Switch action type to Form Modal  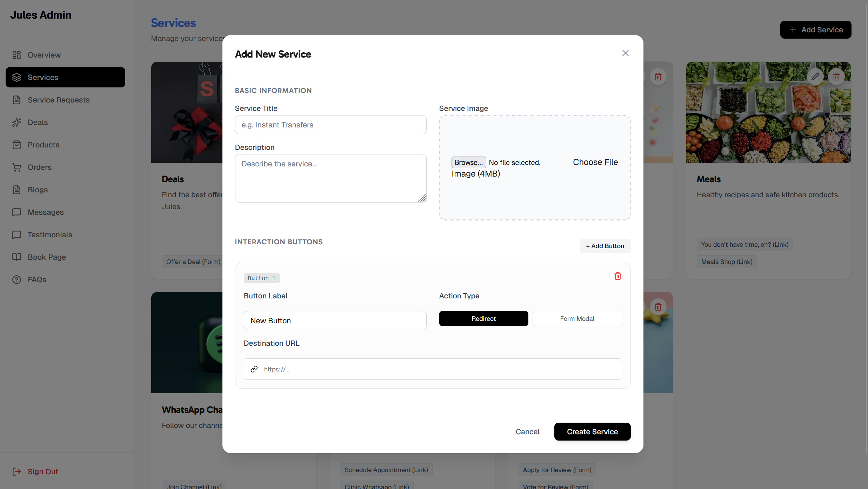click(577, 318)
